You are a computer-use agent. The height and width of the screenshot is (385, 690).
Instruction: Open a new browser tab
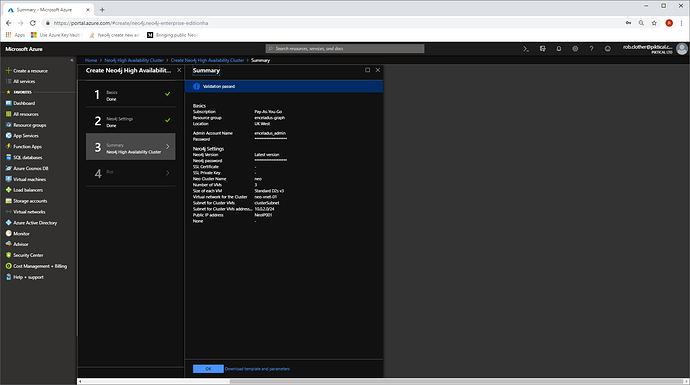click(x=102, y=10)
